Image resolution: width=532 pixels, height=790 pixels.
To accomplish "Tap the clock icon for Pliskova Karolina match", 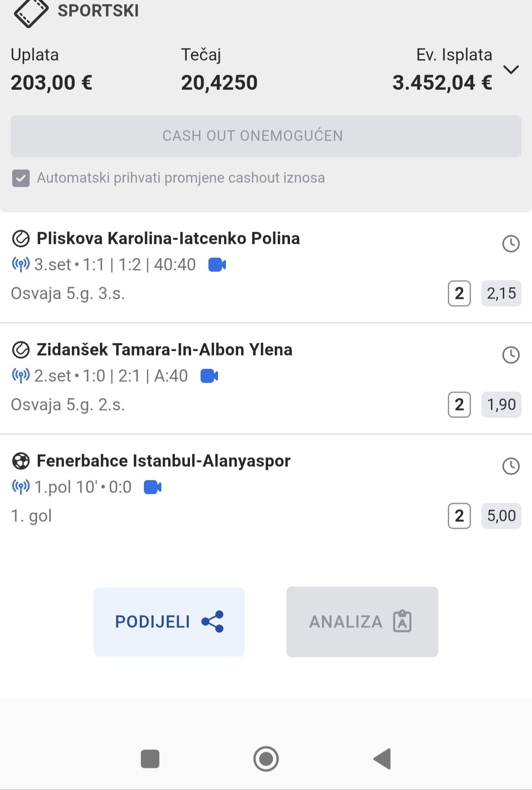I will (511, 243).
